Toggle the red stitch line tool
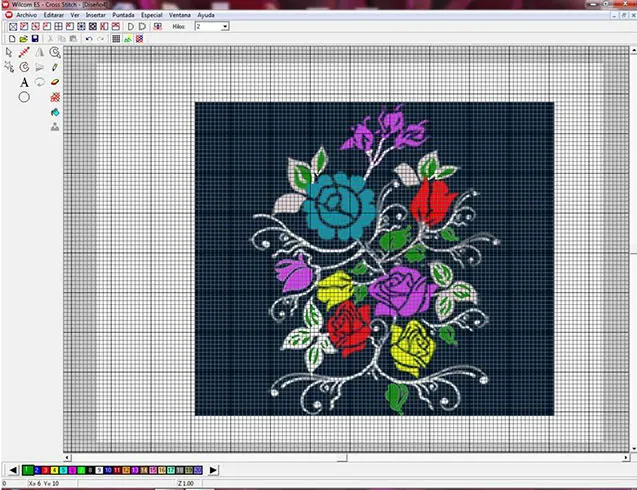 24,52
